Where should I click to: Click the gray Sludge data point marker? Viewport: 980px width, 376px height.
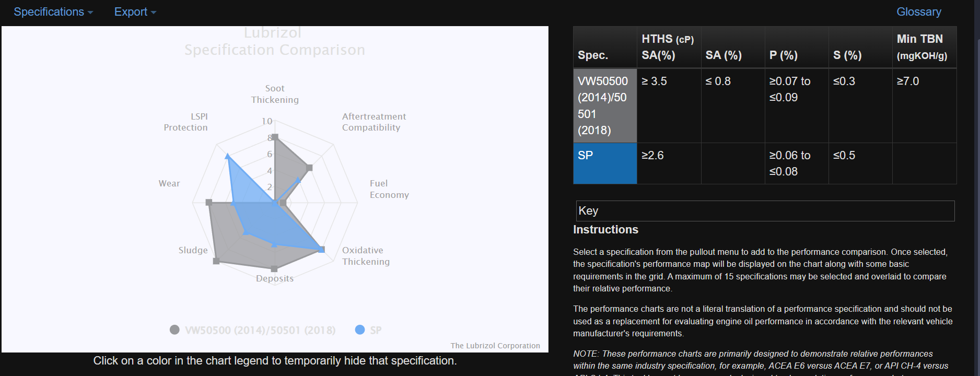coord(216,261)
